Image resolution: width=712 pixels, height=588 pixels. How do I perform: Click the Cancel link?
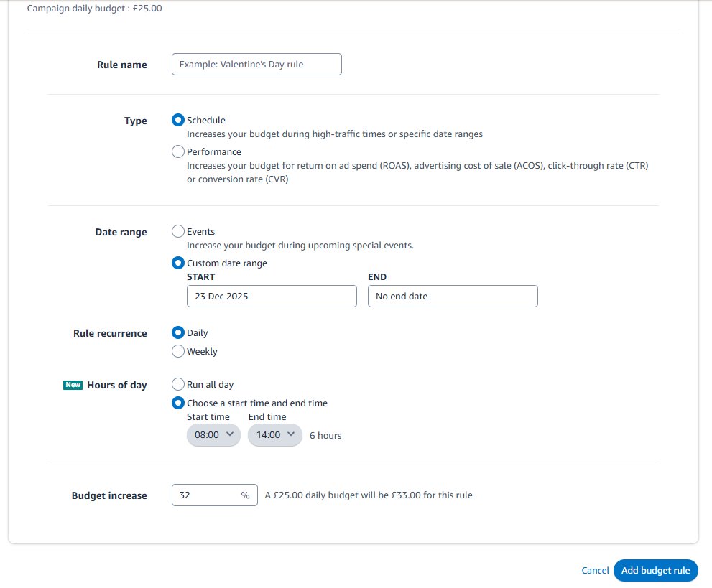coord(595,570)
